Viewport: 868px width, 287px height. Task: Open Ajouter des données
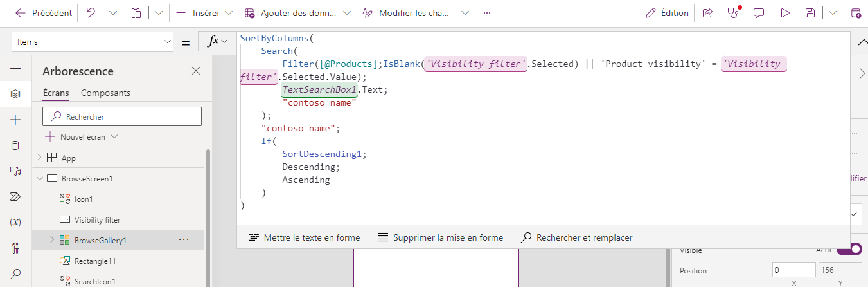coord(292,13)
